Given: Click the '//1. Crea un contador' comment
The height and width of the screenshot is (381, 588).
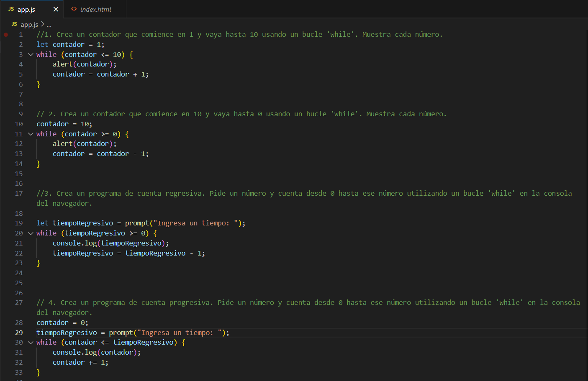Looking at the screenshot, I should pyautogui.click(x=239, y=35).
